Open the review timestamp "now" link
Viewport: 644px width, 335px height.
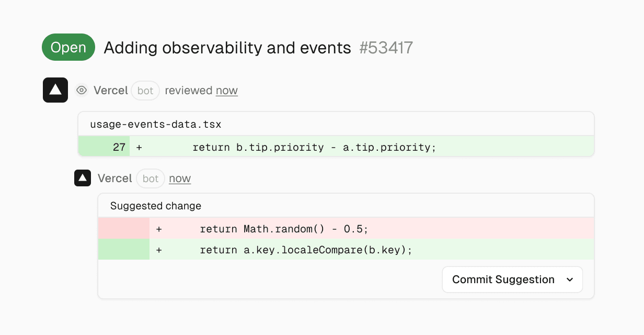point(227,91)
